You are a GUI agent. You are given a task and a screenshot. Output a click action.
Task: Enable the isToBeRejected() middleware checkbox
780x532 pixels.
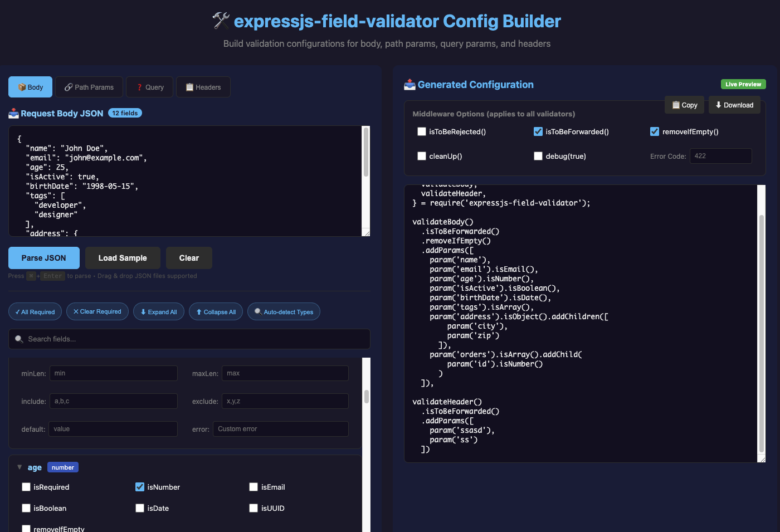[x=422, y=131]
